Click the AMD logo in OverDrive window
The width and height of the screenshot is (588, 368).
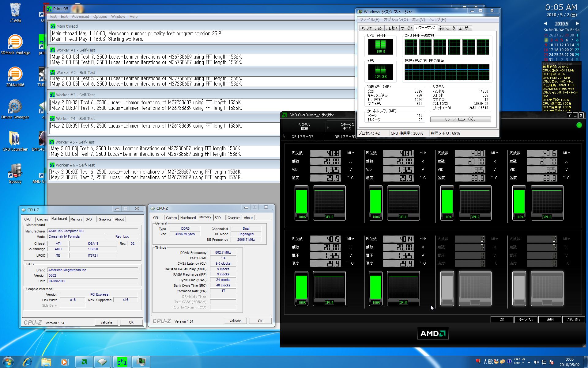coord(433,333)
